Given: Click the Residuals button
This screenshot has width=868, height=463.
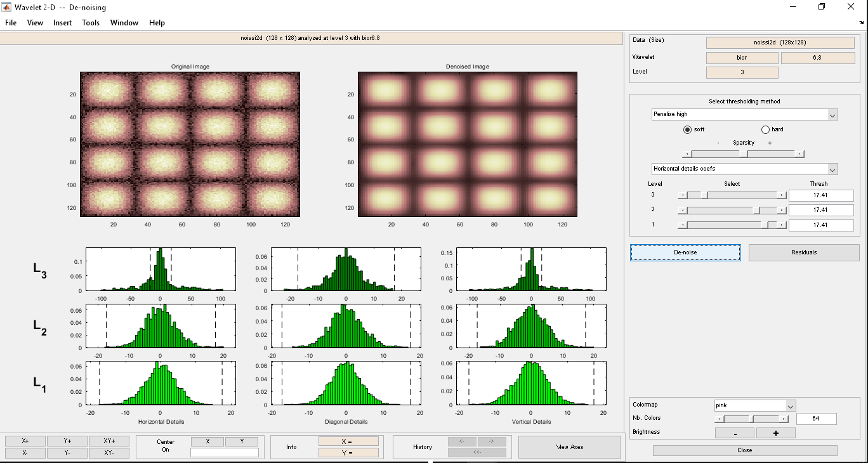Looking at the screenshot, I should point(804,252).
